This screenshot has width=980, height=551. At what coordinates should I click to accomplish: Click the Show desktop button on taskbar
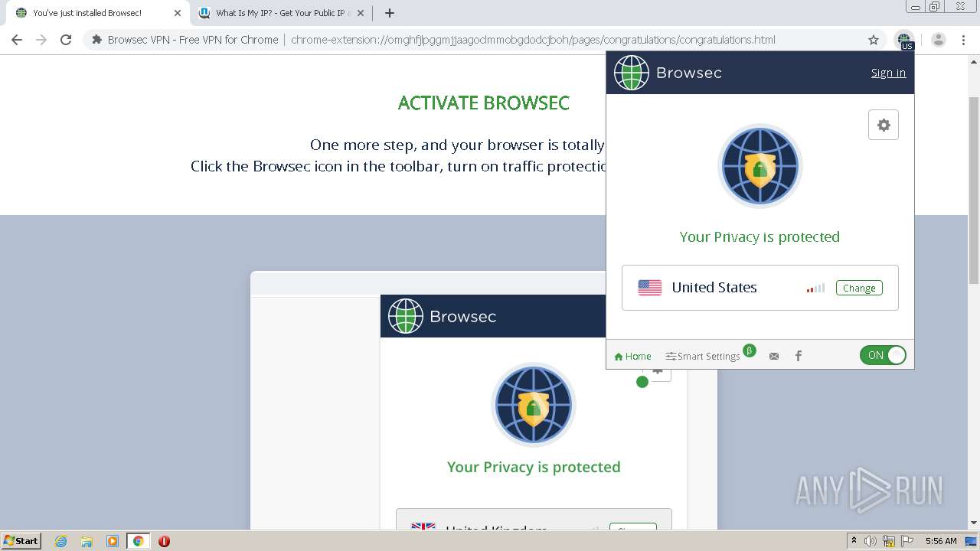(x=971, y=541)
